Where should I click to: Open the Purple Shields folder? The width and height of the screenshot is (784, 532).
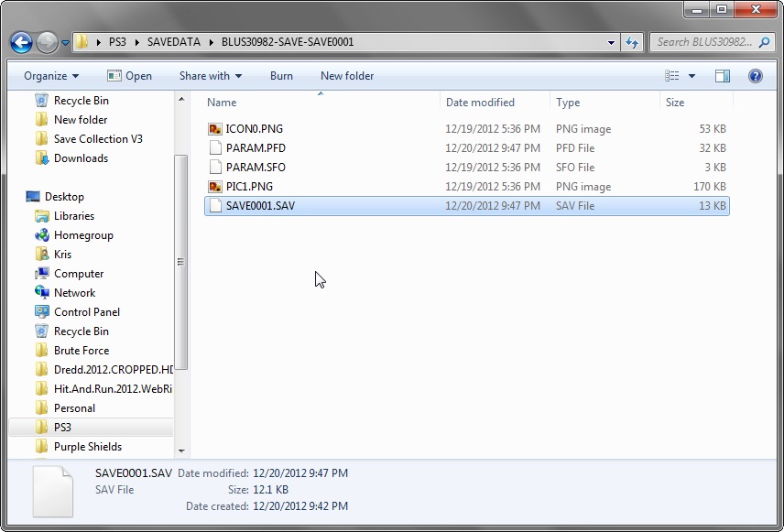click(88, 447)
